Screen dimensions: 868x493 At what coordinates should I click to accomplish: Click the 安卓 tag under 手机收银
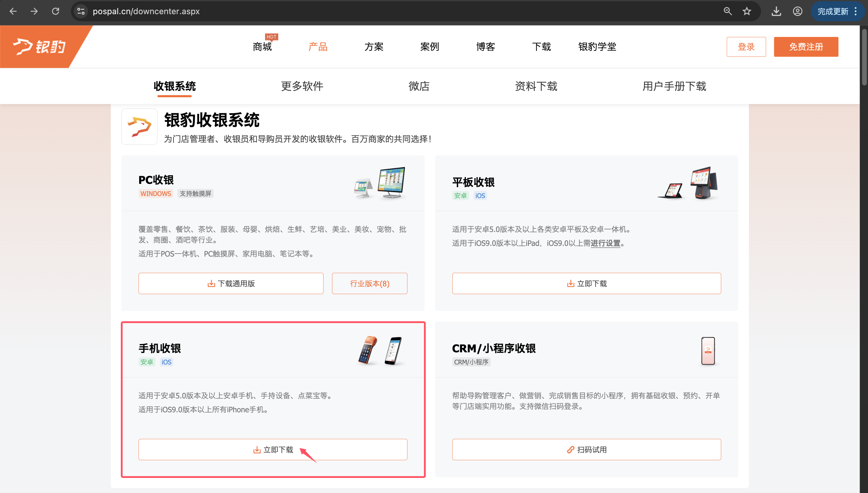pos(147,362)
